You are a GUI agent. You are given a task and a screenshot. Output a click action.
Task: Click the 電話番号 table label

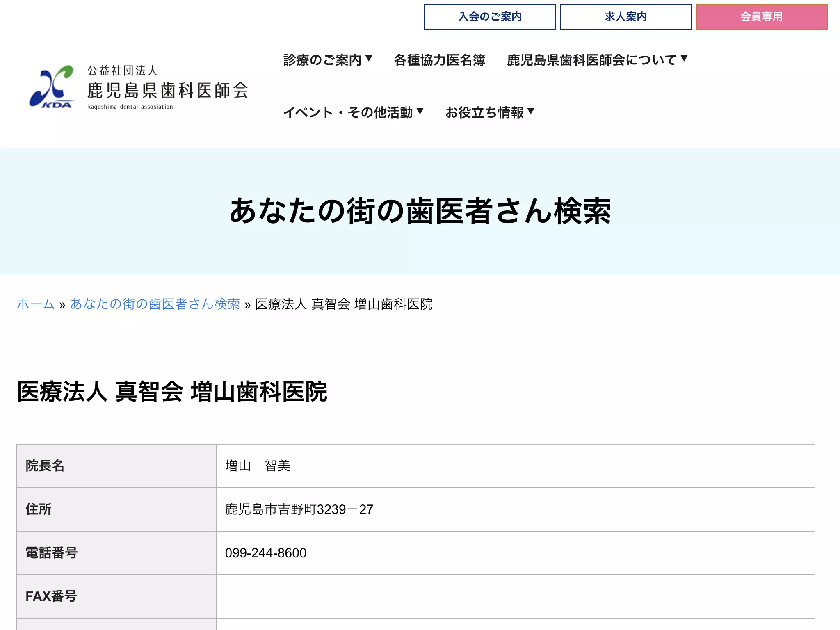coord(52,553)
